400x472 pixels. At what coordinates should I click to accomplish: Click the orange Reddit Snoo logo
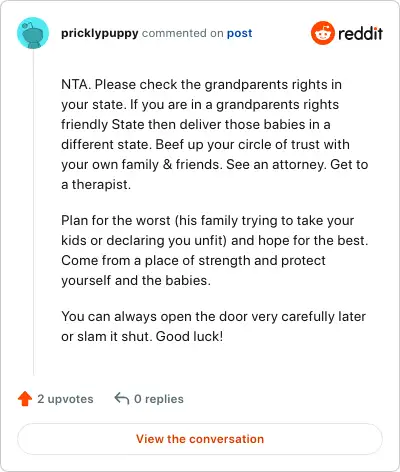coord(322,33)
